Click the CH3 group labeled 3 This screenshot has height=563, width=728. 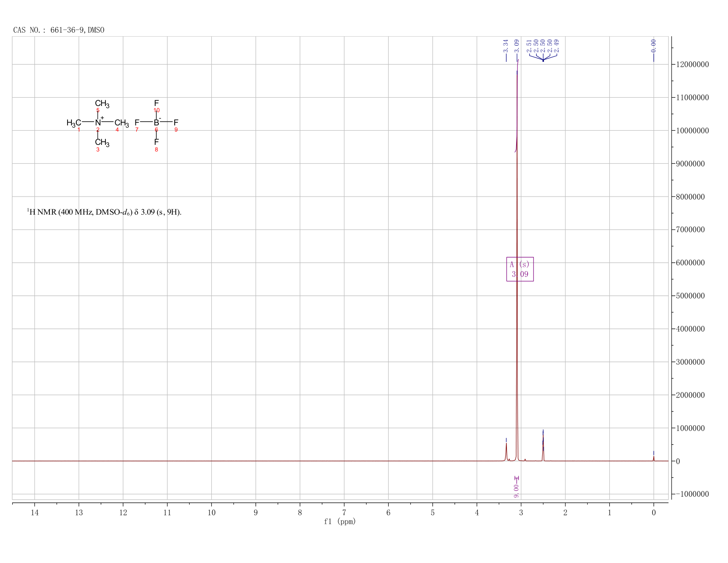(102, 143)
